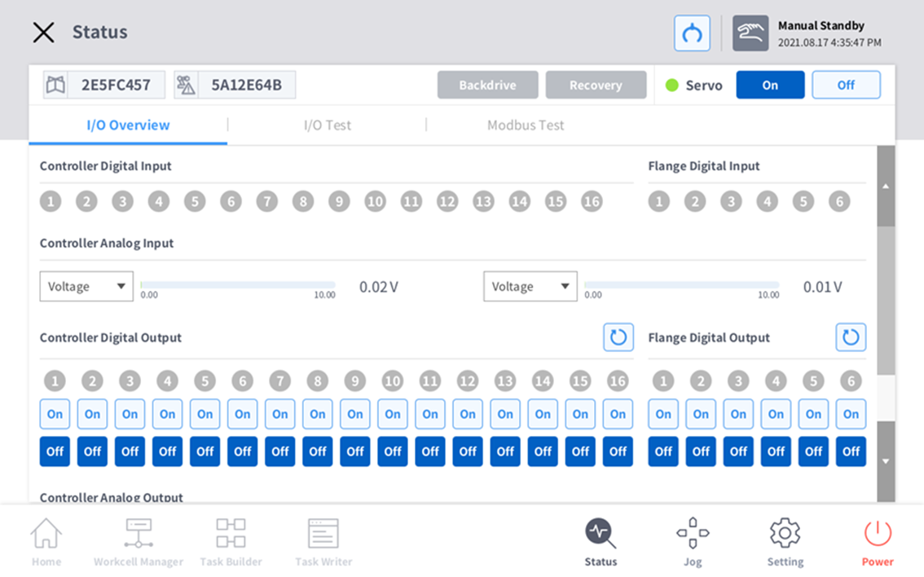This screenshot has height=577, width=924.
Task: Switch to the Modbus Test tab
Action: (x=526, y=126)
